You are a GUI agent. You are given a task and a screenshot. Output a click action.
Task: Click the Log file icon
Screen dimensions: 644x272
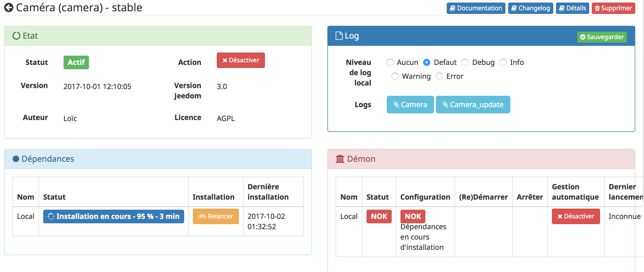[339, 36]
